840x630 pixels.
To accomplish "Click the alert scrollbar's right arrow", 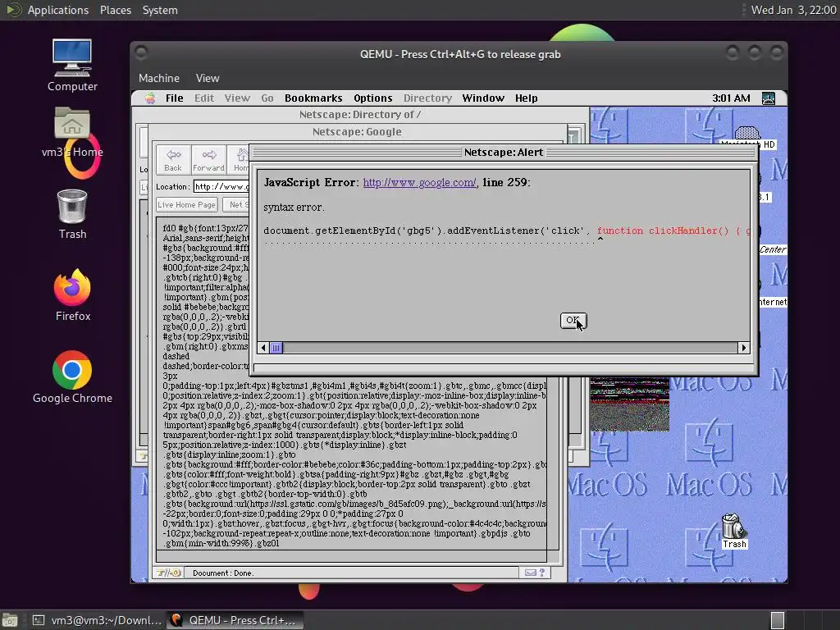I will [x=743, y=348].
